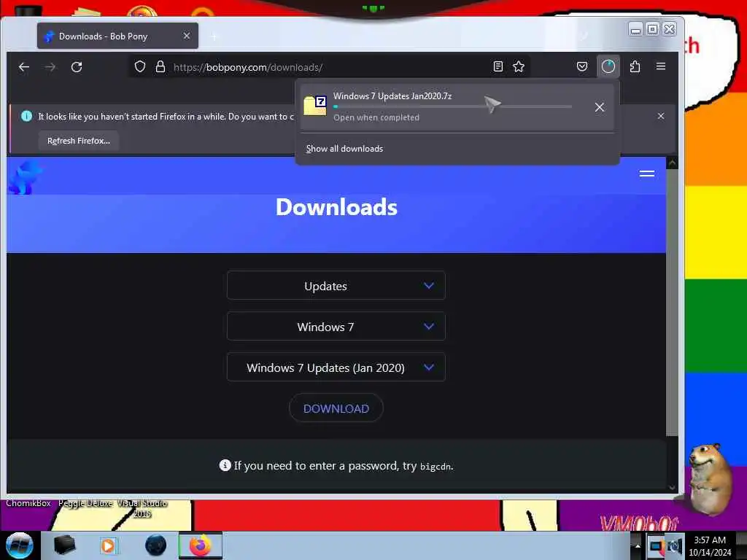This screenshot has width=747, height=560.
Task: Open the taskbar clock showing 3:57 AM
Action: 710,546
